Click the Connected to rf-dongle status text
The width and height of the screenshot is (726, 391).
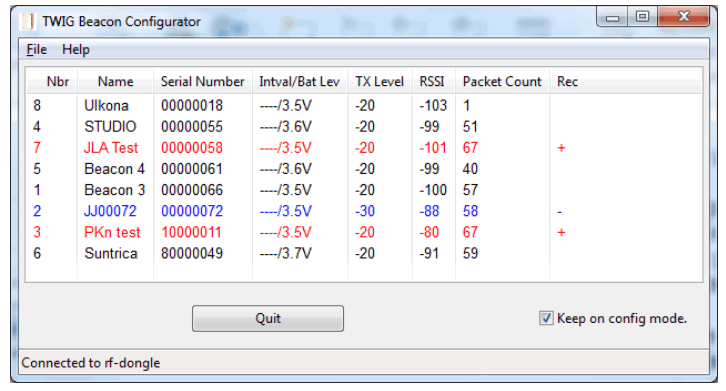tap(91, 363)
